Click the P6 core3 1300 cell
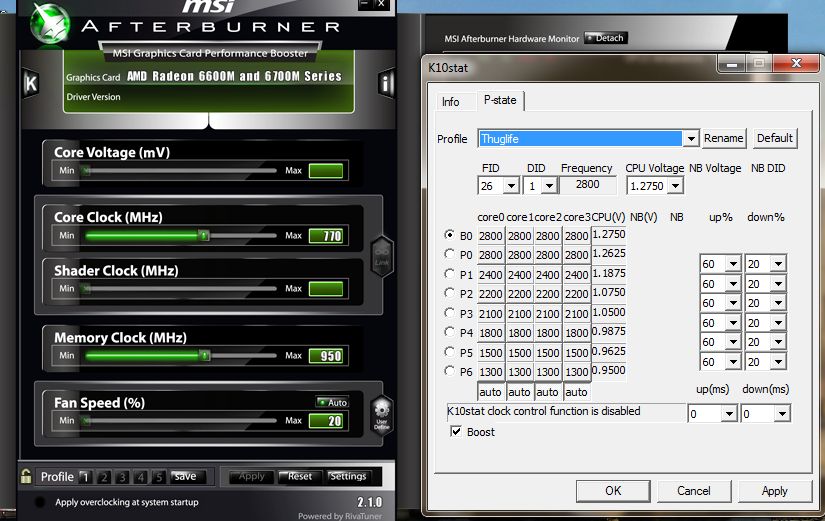The height and width of the screenshot is (521, 825). click(577, 372)
